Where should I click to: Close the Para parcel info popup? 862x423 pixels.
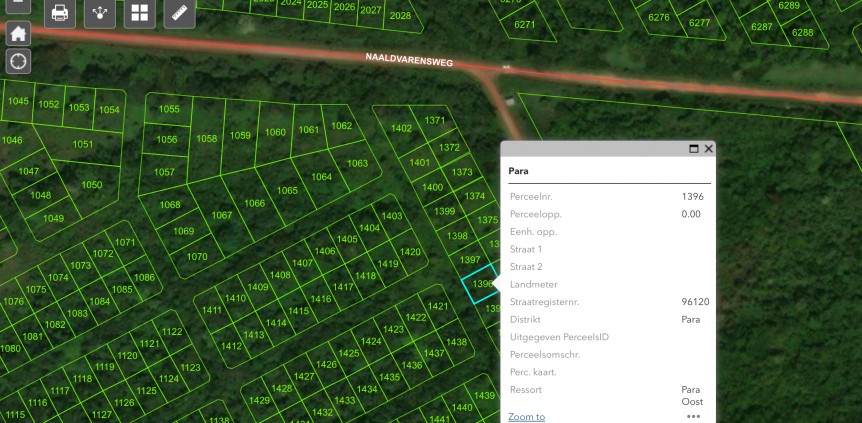709,149
